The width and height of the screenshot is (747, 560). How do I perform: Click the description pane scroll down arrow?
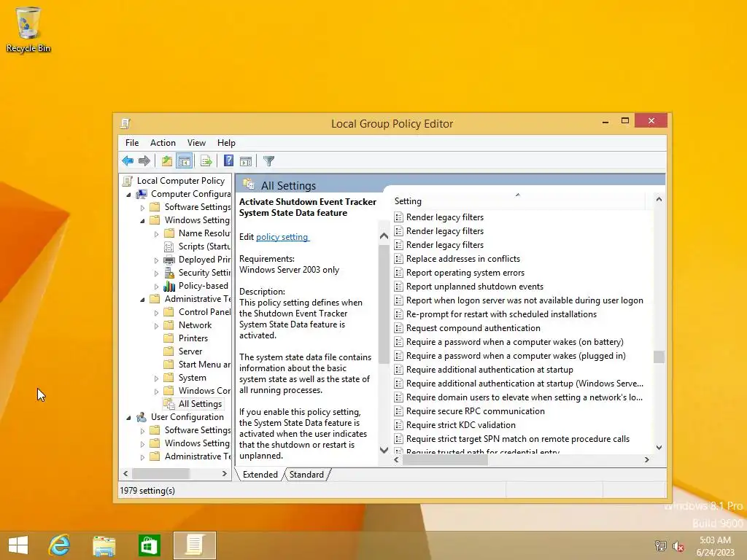384,450
